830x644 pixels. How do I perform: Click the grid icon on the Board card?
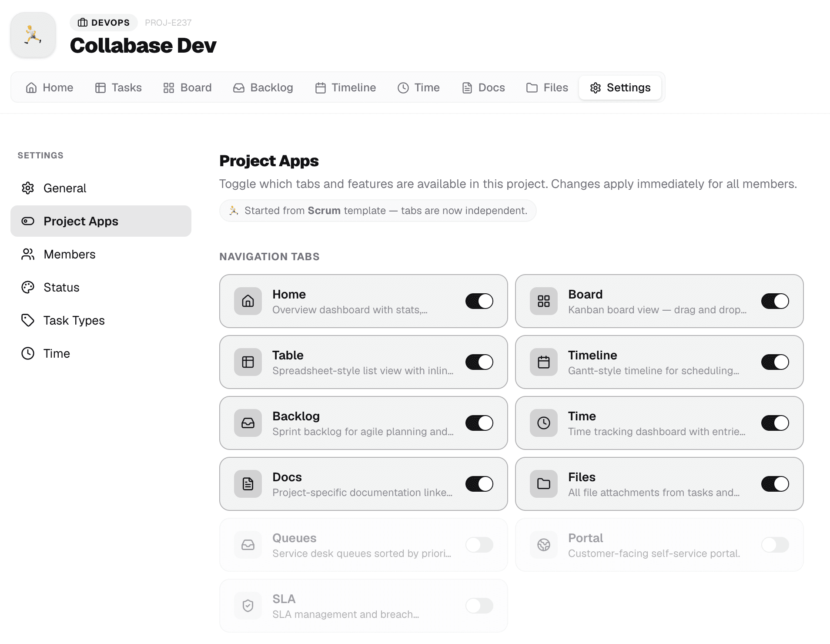coord(544,301)
